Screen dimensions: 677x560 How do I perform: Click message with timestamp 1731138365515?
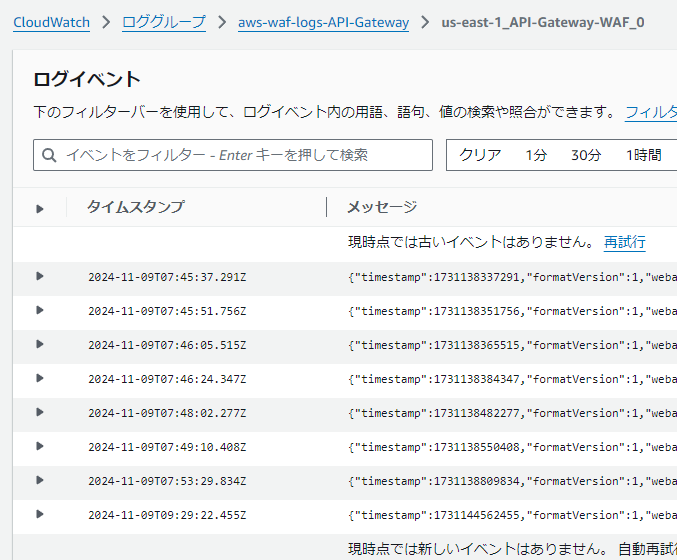click(x=512, y=345)
